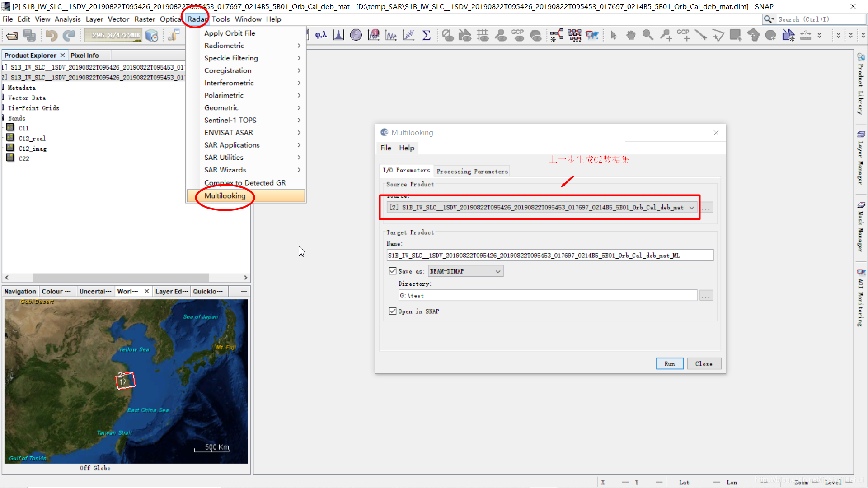
Task: Open the Interferometric submenu
Action: (x=229, y=83)
